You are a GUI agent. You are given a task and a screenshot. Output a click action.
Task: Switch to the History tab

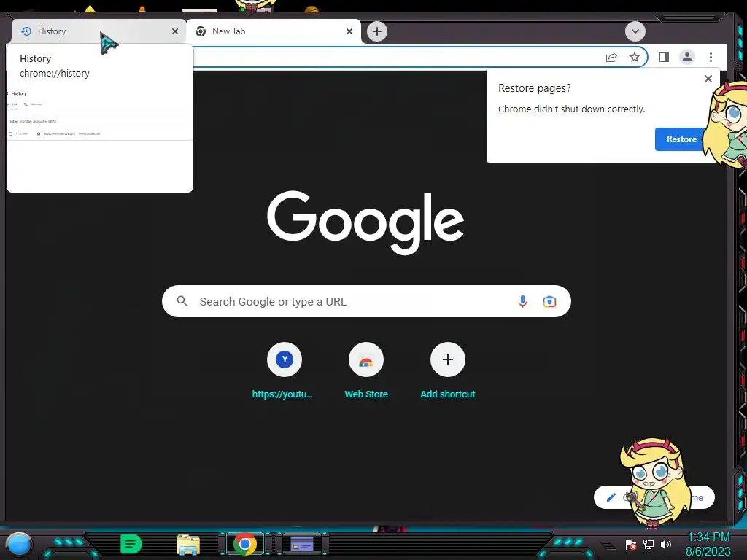click(98, 31)
